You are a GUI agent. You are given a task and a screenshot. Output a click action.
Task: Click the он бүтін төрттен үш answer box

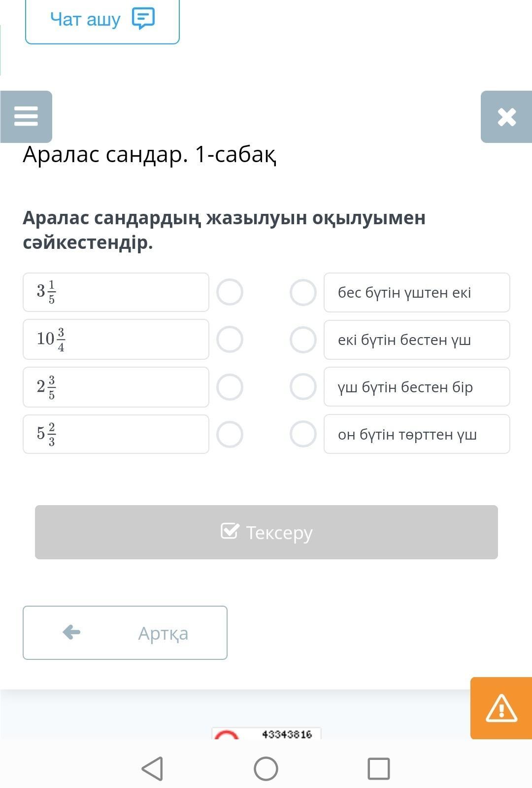[x=417, y=434]
